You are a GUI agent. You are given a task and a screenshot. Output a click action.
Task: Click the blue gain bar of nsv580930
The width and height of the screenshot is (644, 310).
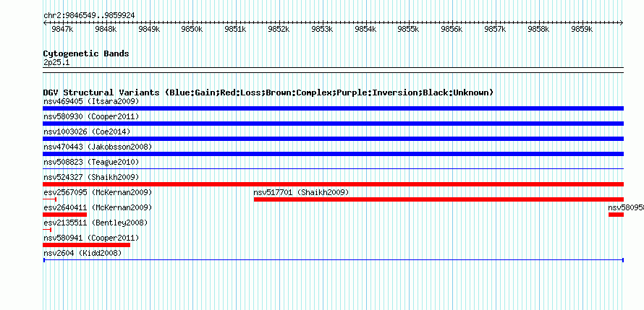click(333, 124)
